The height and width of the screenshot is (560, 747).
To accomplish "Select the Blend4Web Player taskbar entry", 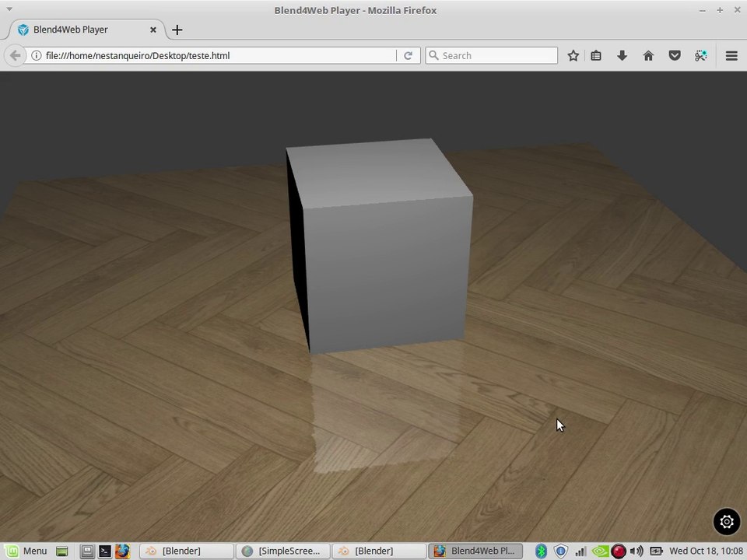I will 475,551.
